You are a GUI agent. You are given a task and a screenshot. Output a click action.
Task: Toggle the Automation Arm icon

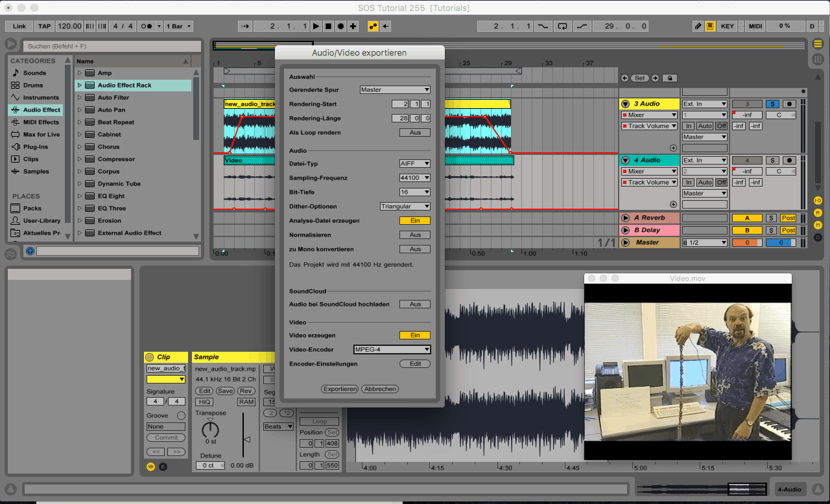(373, 27)
